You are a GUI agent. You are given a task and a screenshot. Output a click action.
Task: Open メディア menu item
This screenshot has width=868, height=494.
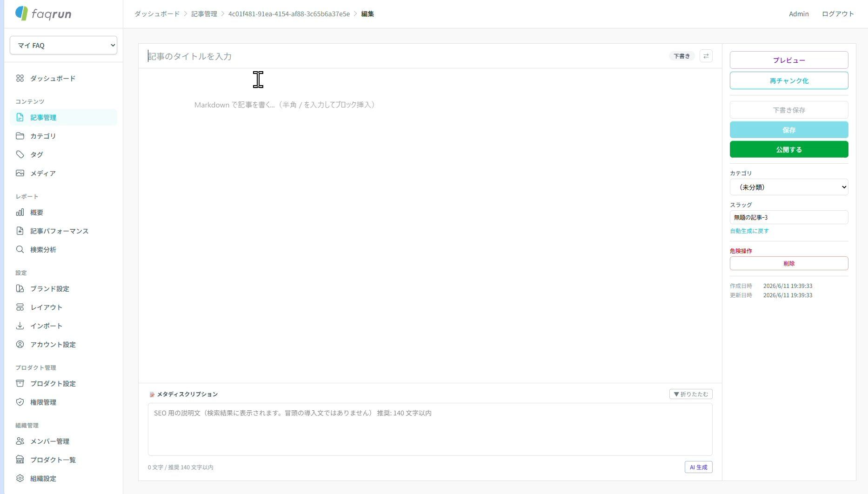pos(63,173)
